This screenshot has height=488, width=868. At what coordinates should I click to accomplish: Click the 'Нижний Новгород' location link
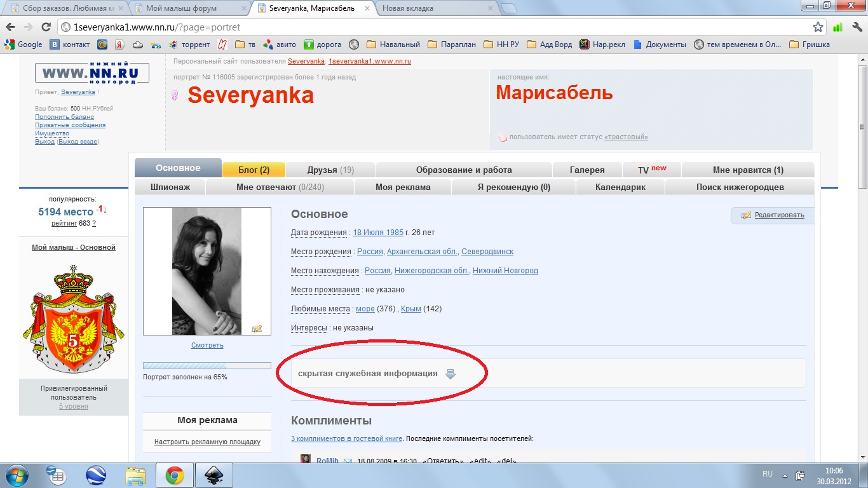click(505, 271)
